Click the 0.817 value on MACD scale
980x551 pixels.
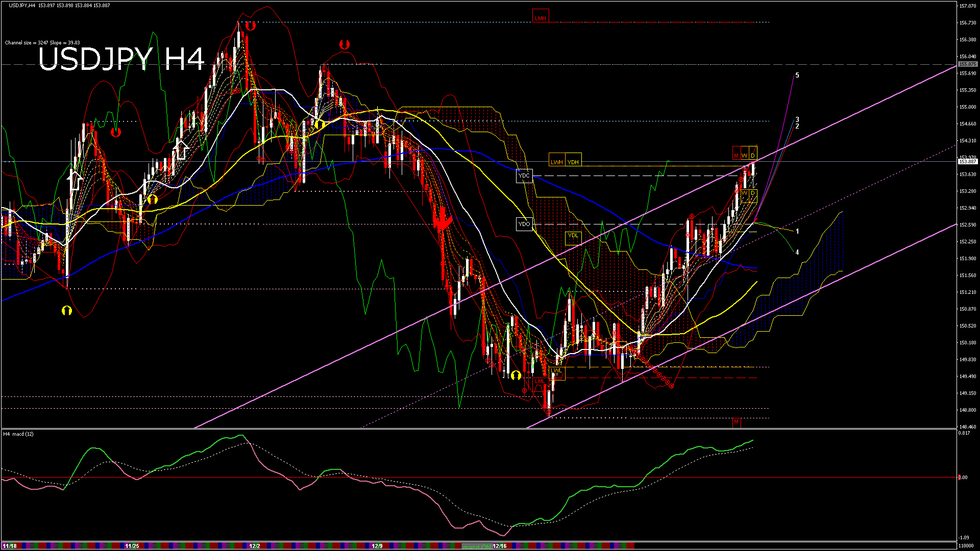tap(964, 433)
